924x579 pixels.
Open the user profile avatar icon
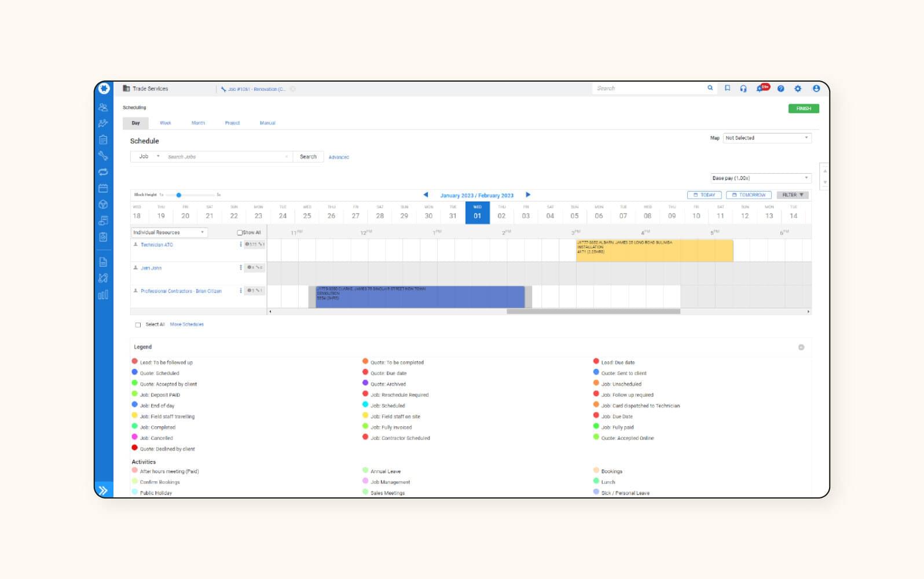(816, 89)
